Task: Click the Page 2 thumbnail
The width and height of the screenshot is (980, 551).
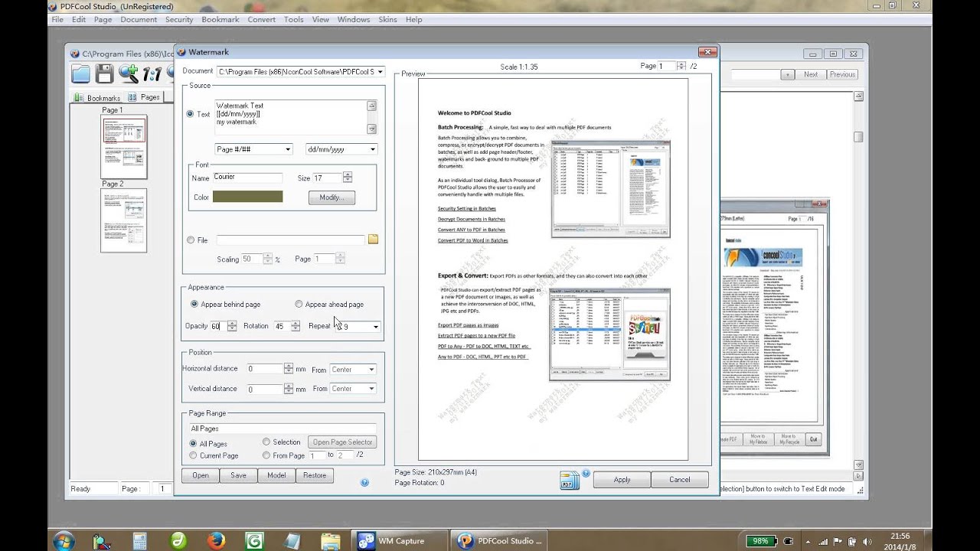Action: 123,220
